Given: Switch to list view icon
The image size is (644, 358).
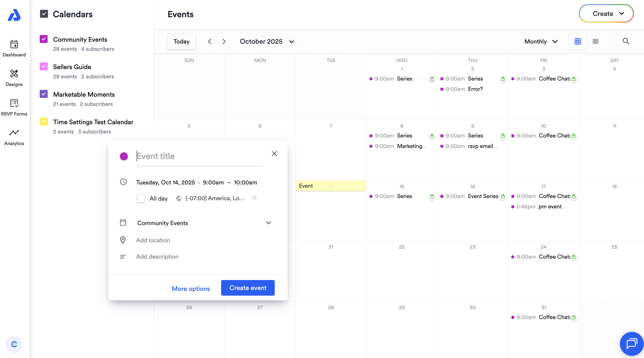Looking at the screenshot, I should [x=595, y=41].
